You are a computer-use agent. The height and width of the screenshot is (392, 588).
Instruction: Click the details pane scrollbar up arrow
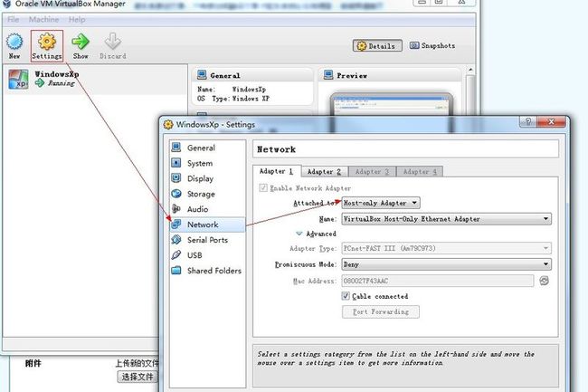coord(470,70)
